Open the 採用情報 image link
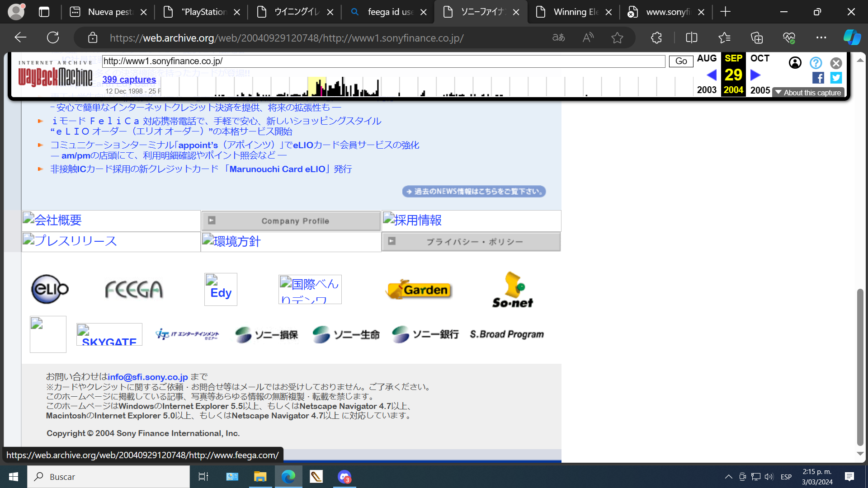868x488 pixels. pos(471,221)
